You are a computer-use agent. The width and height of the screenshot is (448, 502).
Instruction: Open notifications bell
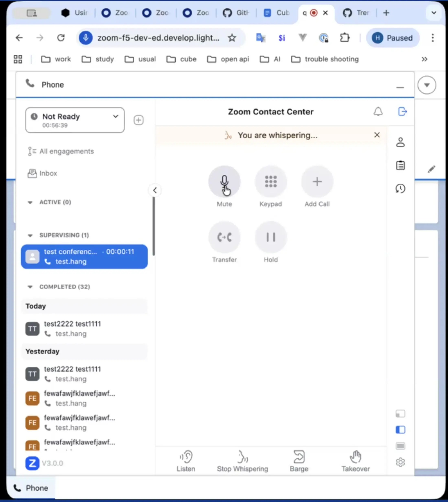point(378,112)
